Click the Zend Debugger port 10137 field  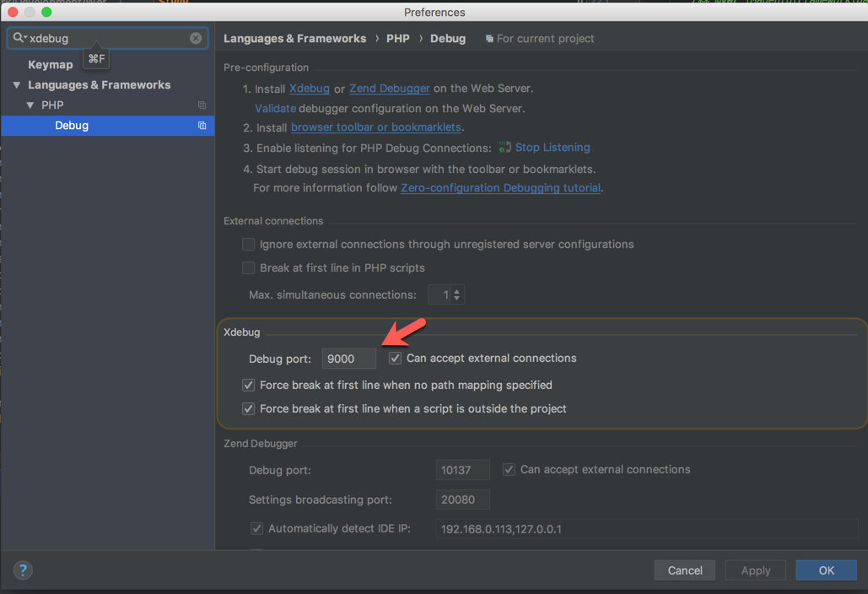(x=463, y=470)
